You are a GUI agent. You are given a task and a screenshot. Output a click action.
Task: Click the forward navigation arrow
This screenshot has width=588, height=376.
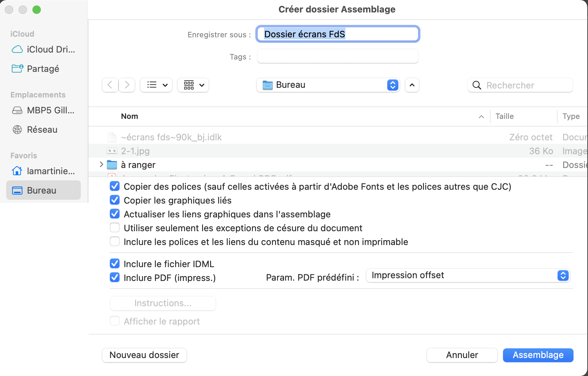point(127,85)
